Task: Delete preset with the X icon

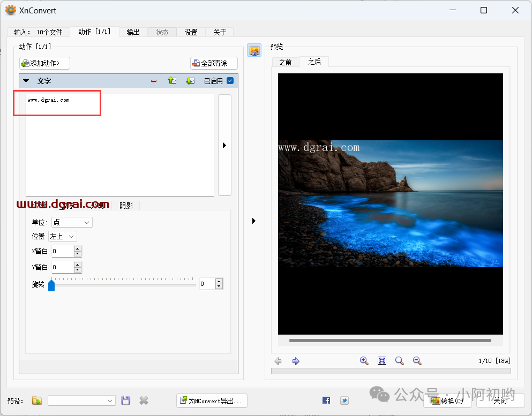Action: coord(144,401)
